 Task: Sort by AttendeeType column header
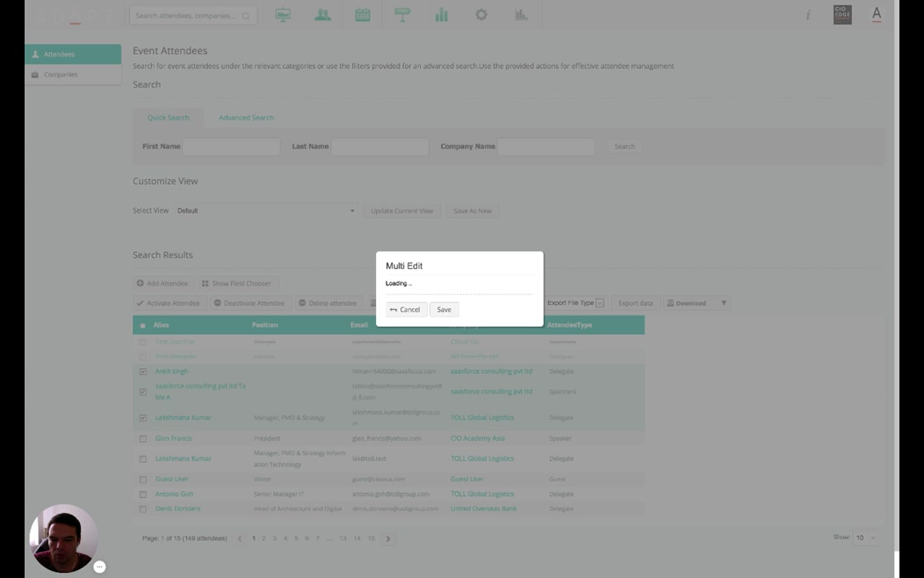pos(570,325)
